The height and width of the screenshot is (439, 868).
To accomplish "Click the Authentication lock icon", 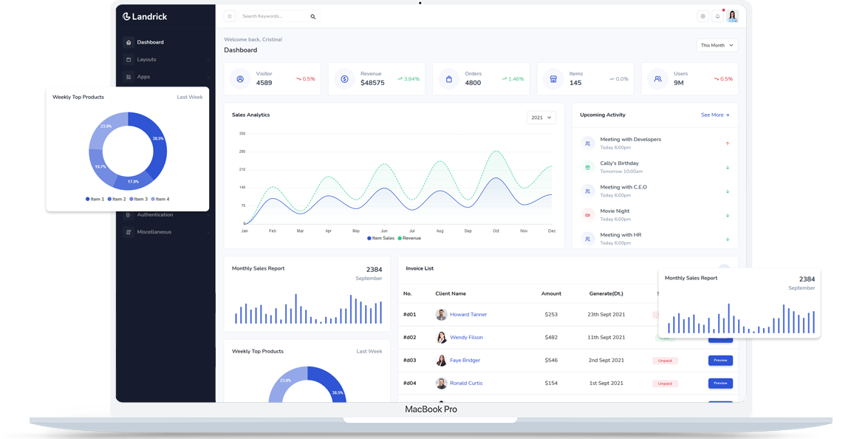I will point(129,214).
